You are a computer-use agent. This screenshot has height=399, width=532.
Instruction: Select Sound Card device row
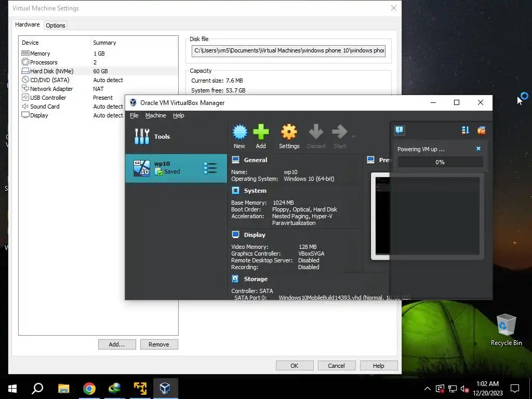pos(72,106)
